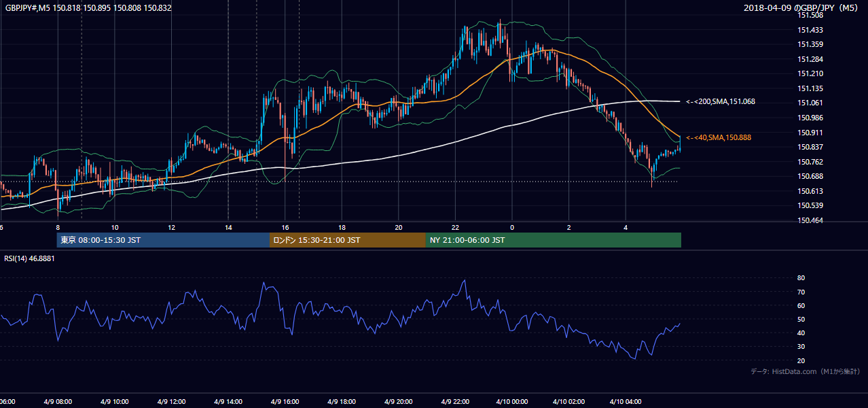
Task: Click the RSI 50 level label
Action: point(801,319)
